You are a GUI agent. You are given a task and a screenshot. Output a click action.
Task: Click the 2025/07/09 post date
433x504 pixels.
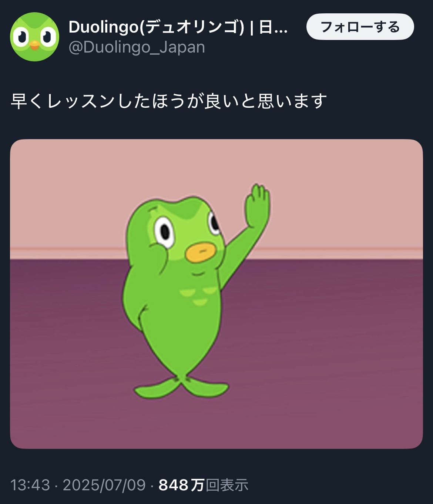104,485
